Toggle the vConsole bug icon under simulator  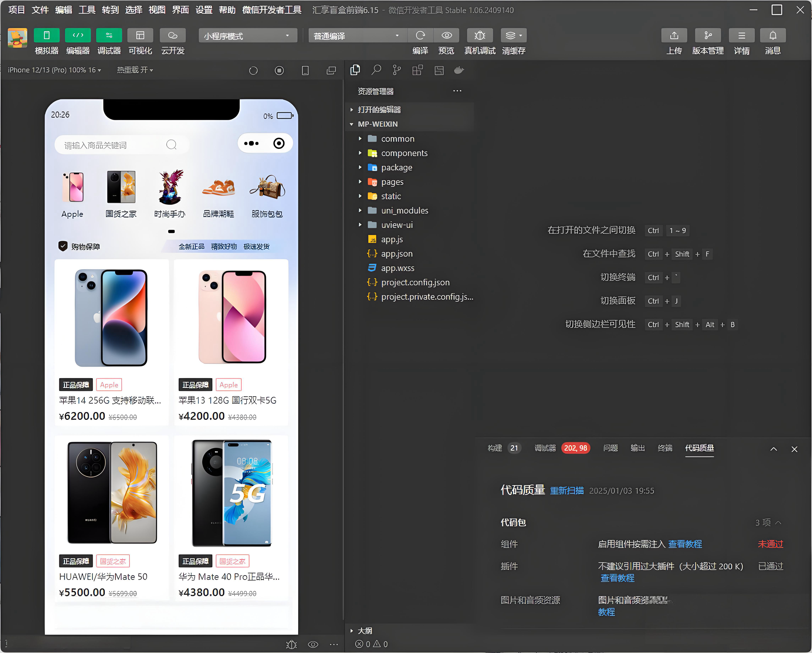click(x=292, y=644)
